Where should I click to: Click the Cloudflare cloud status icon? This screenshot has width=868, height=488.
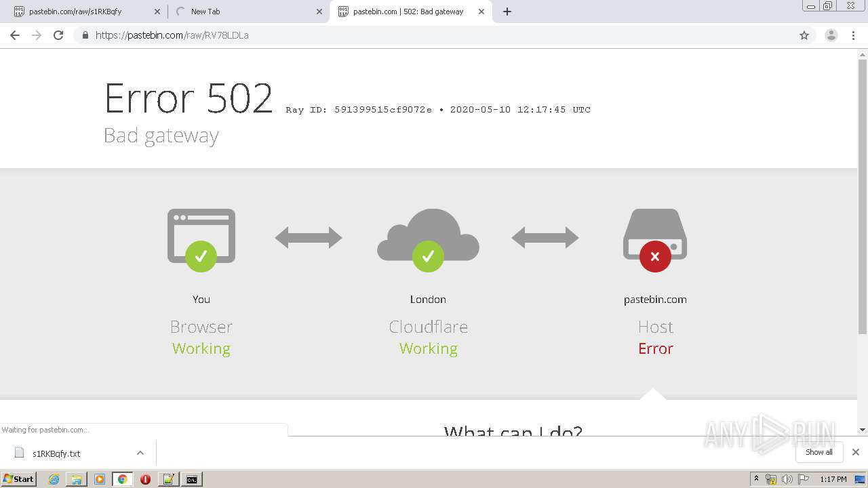(428, 240)
